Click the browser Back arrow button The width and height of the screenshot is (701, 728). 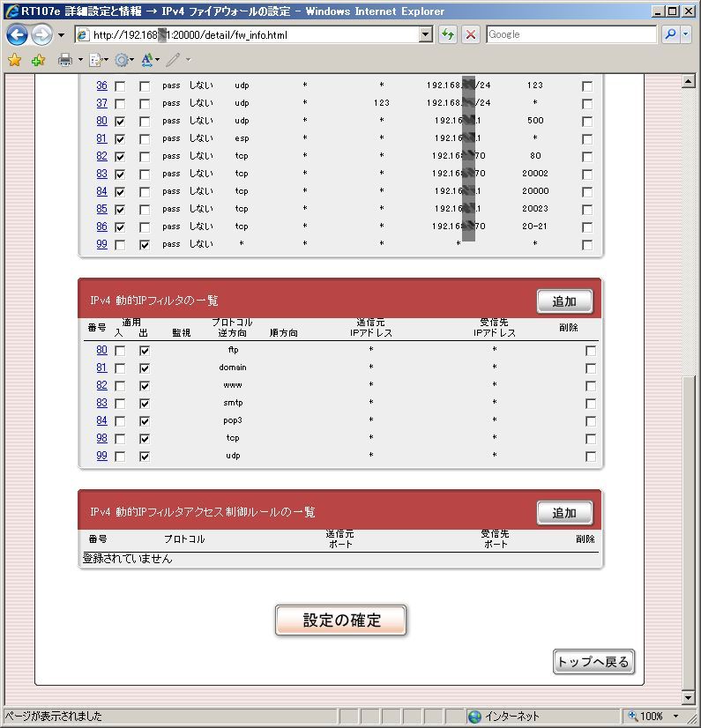pyautogui.click(x=17, y=35)
